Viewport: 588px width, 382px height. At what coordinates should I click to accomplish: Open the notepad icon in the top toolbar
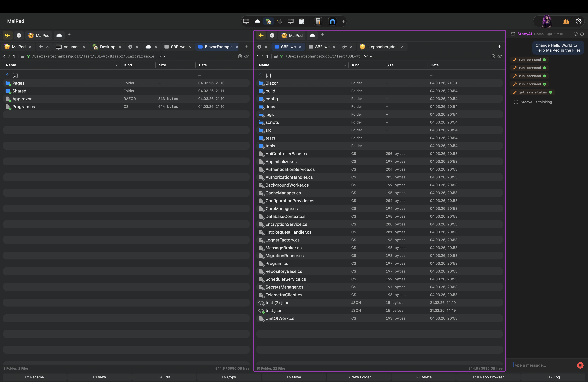pyautogui.click(x=302, y=21)
